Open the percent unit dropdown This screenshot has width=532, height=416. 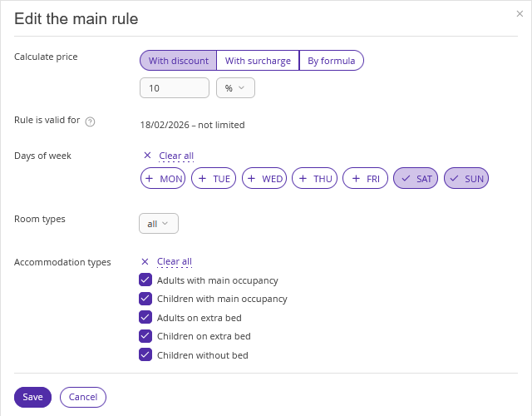coord(235,88)
